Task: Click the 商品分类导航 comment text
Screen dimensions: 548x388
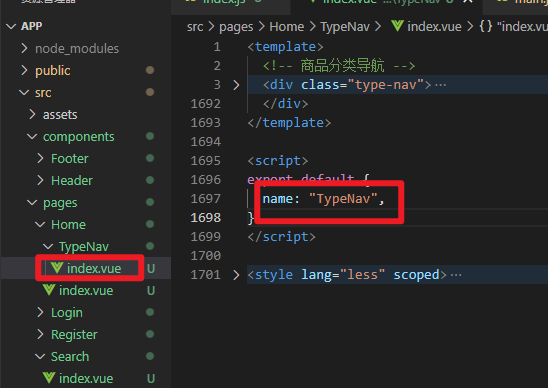Action: [342, 66]
